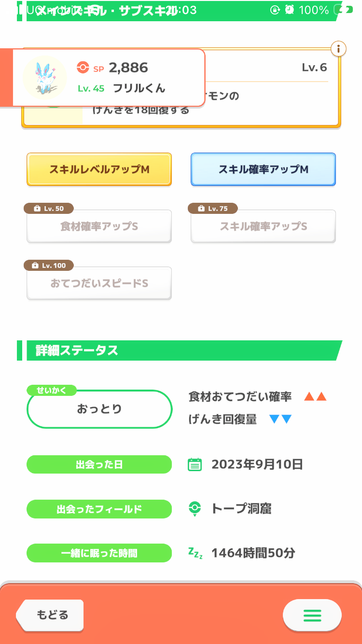Tap the SP Poké Ball icon
This screenshot has height=644, width=362.
[83, 68]
